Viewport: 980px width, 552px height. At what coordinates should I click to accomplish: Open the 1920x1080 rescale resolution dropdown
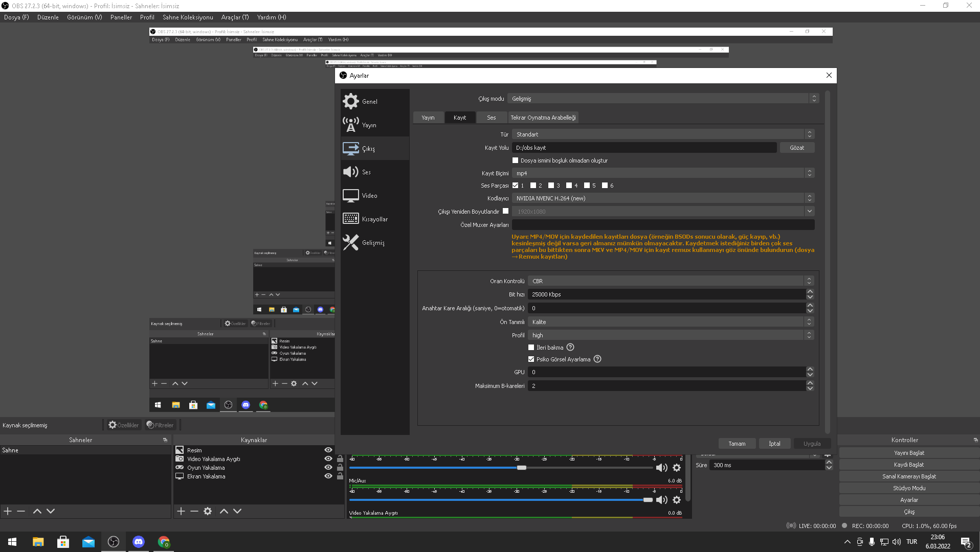663,211
